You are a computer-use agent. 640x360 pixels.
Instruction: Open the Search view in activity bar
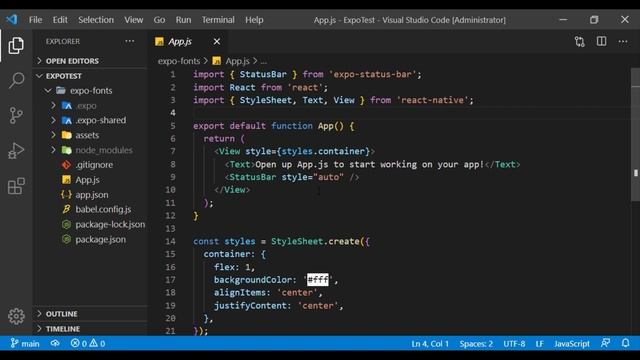pyautogui.click(x=16, y=80)
